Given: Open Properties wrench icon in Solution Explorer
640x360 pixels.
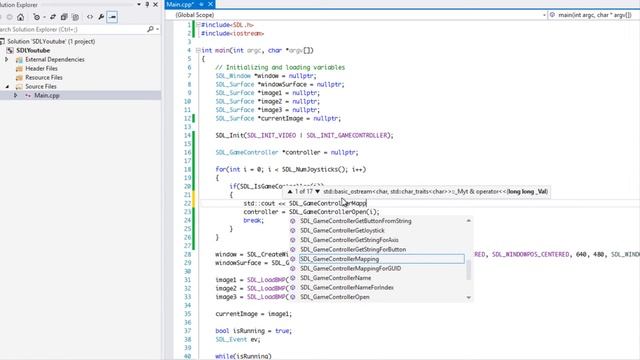Looking at the screenshot, I should [x=101, y=17].
